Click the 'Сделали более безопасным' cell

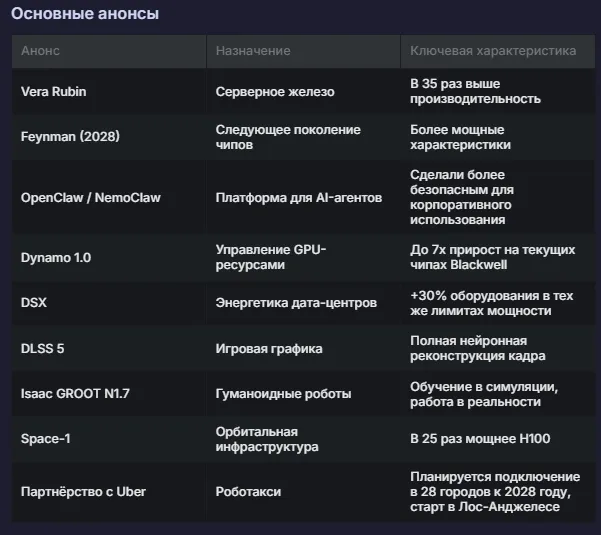click(498, 197)
